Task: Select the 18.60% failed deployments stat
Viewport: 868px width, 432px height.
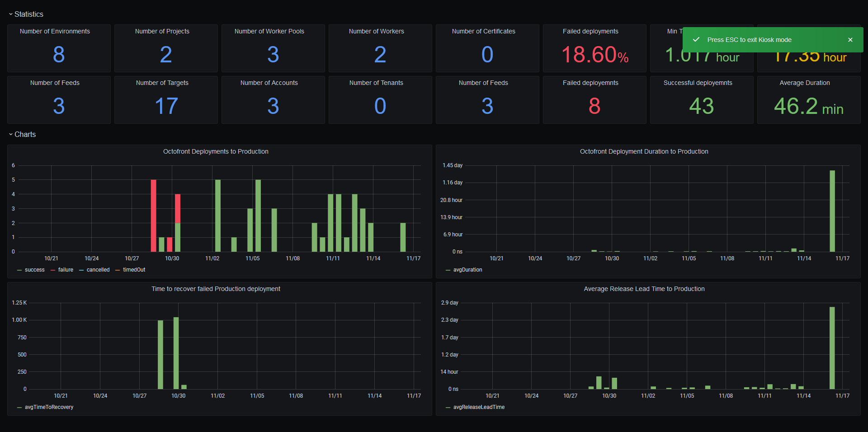Action: click(x=594, y=55)
